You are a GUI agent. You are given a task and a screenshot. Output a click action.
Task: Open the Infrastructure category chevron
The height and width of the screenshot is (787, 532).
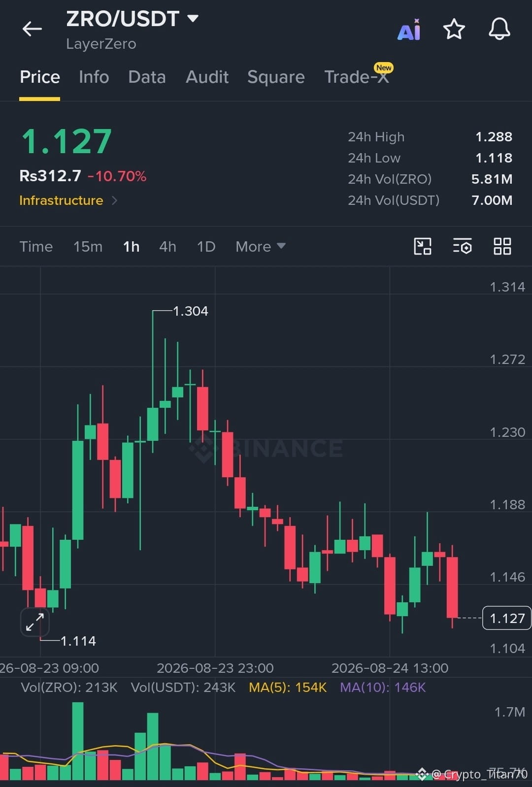click(x=114, y=200)
